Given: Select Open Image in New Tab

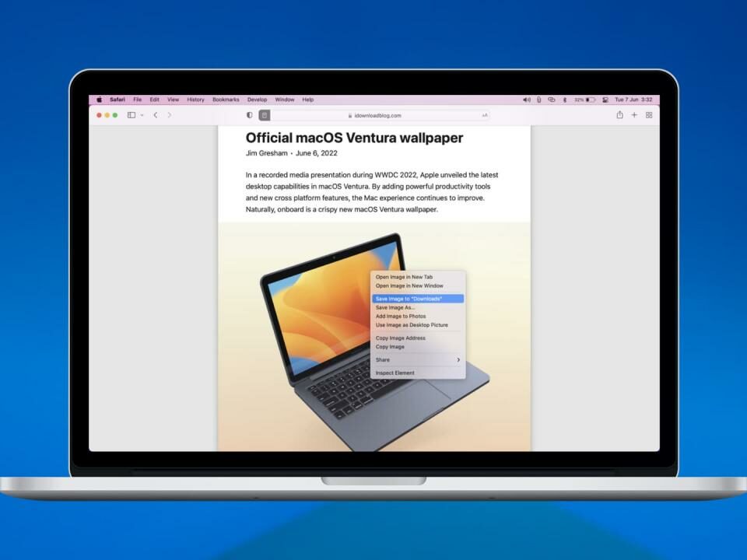Looking at the screenshot, I should [x=418, y=277].
